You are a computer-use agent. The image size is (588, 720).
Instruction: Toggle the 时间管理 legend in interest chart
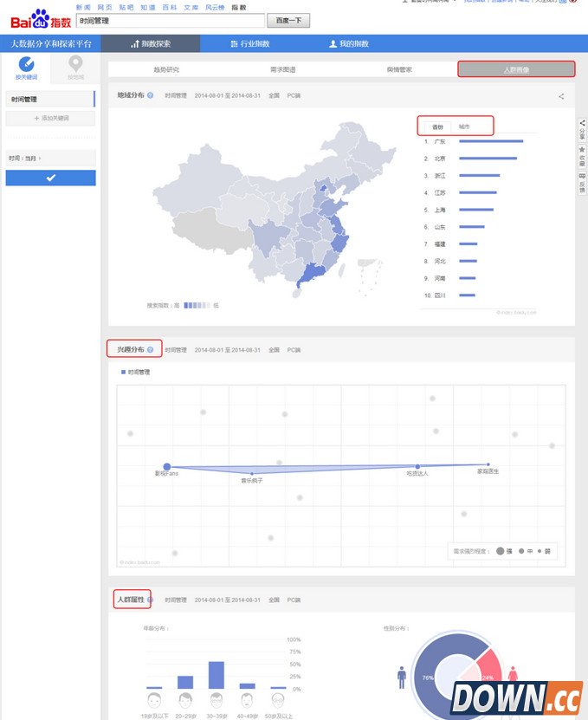[x=135, y=372]
